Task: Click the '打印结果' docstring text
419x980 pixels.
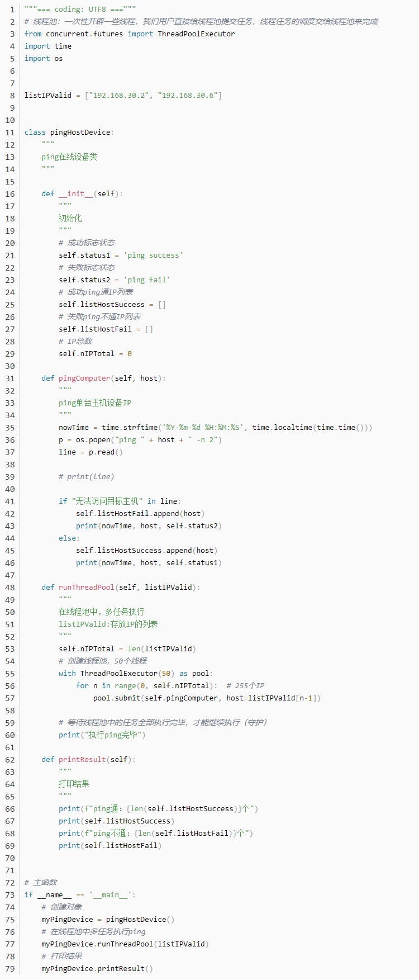Action: point(74,784)
